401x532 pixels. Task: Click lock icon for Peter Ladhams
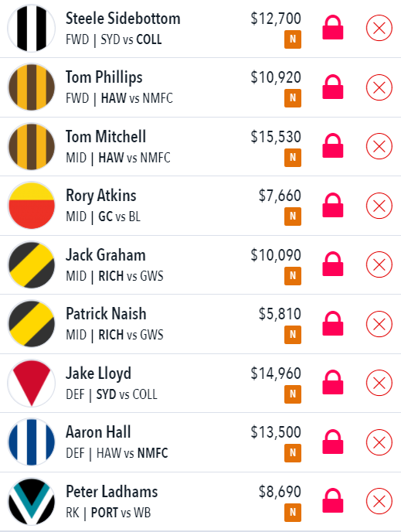pos(332,501)
